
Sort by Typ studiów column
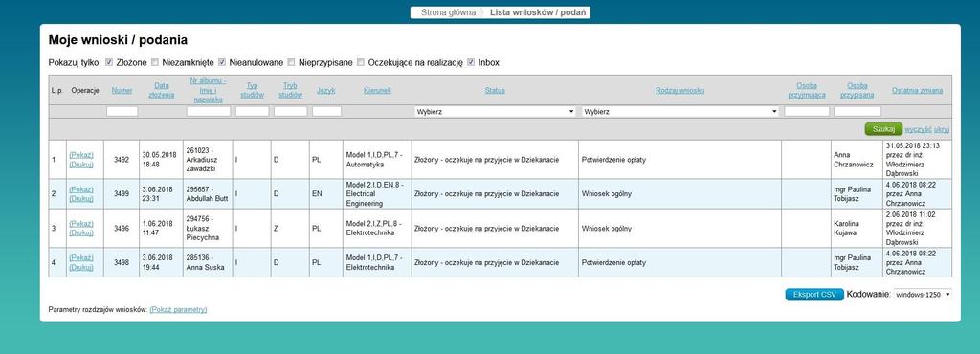tap(252, 91)
